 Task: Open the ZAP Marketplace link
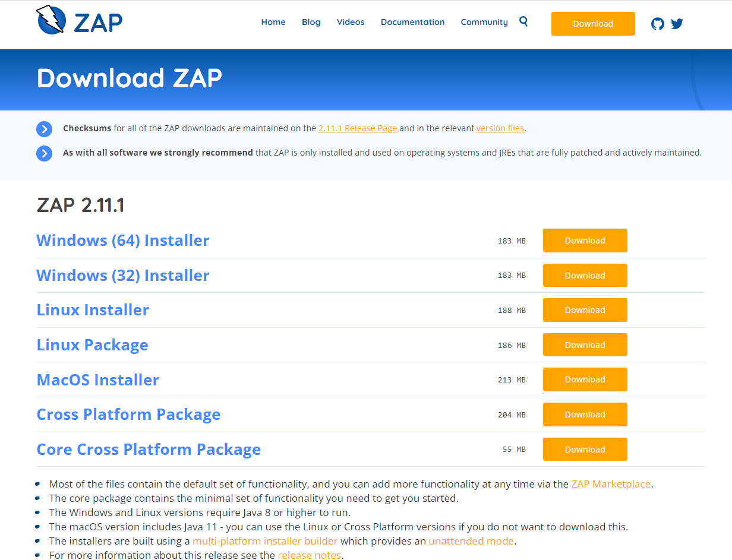[x=611, y=484]
